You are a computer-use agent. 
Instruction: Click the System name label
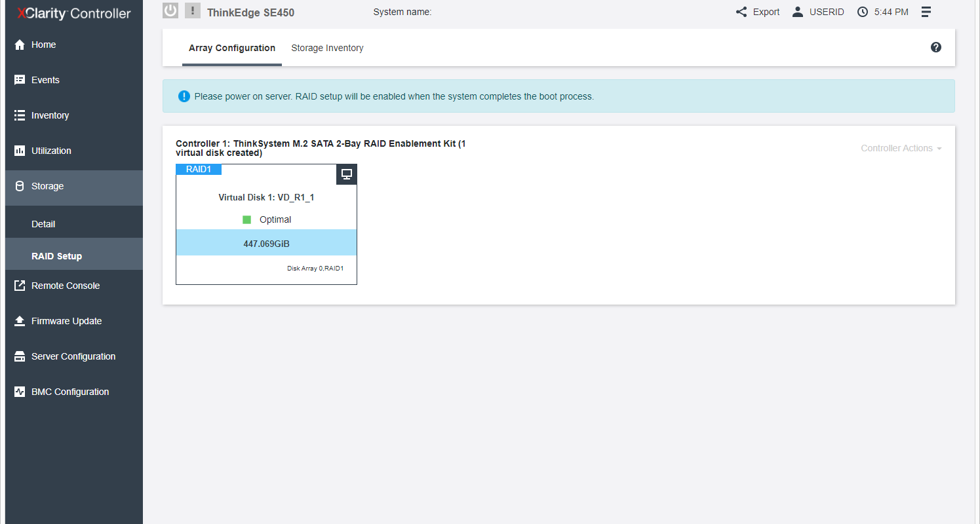pos(402,12)
